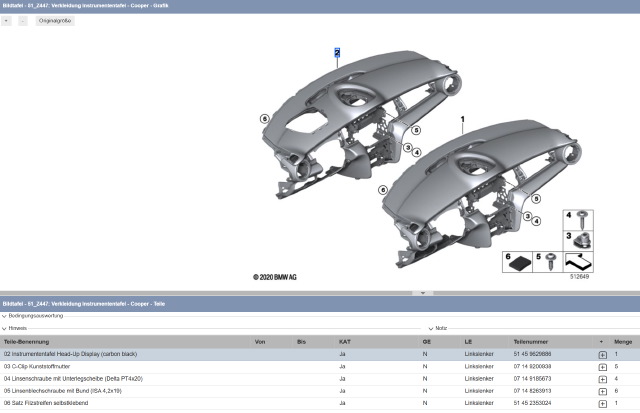Click circled callout 5 on the upper dashboard
This screenshot has width=640, height=413.
(416, 130)
